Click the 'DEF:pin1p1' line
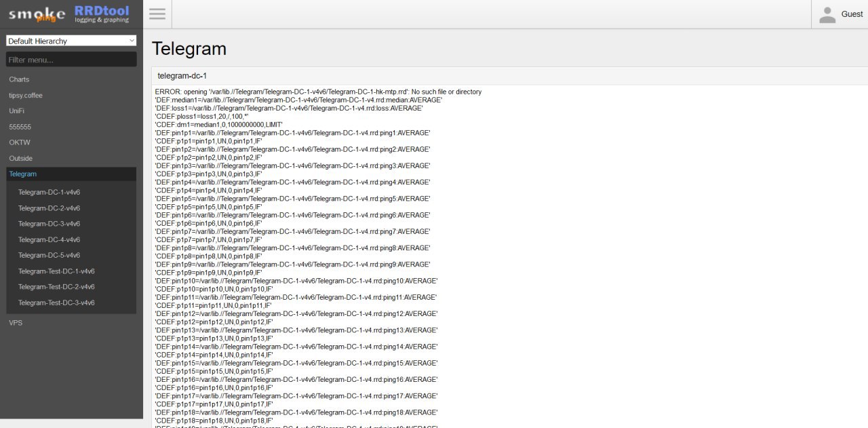 292,133
